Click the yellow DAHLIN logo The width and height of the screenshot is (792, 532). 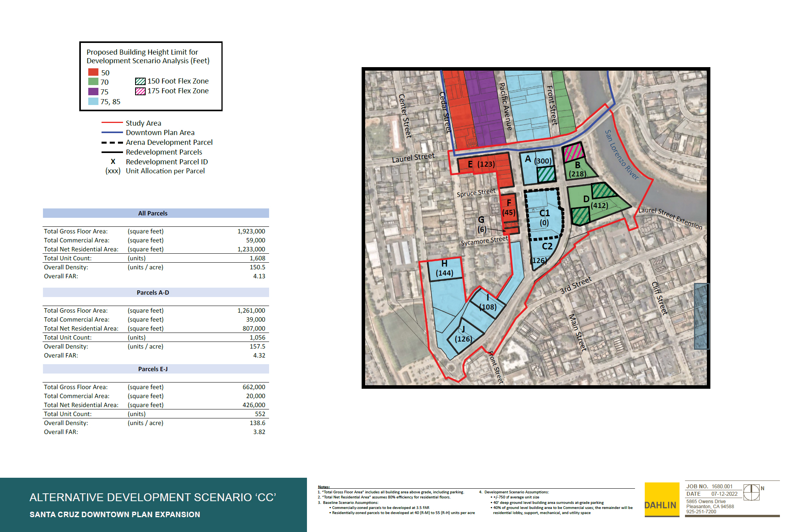(x=662, y=499)
